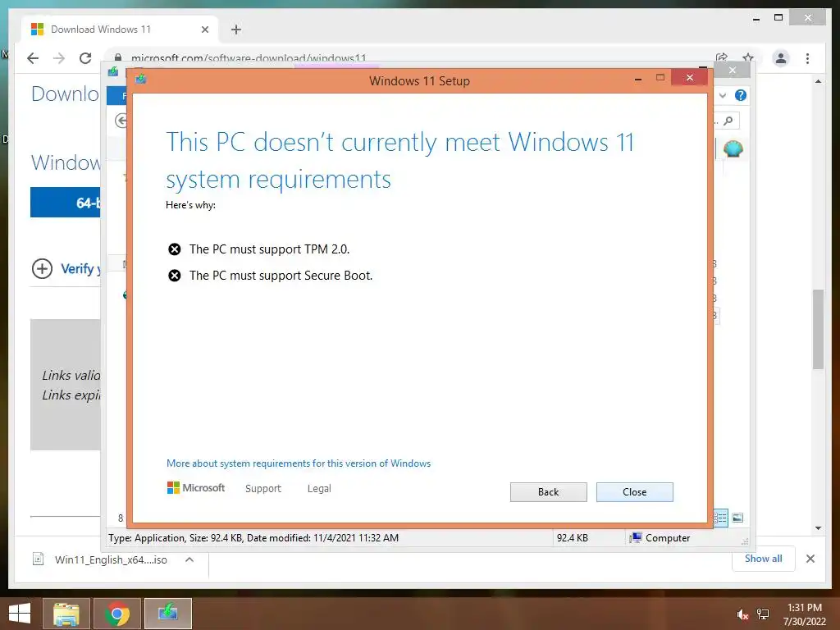Open File Explorer from the taskbar
This screenshot has width=840, height=630.
[x=66, y=614]
